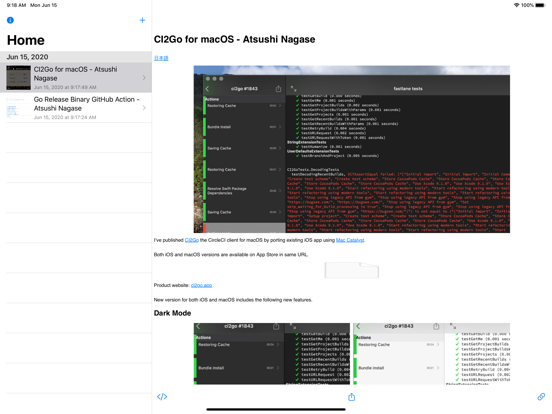
Task: Tap the share icon in bottom toolbar
Action: coord(351,397)
